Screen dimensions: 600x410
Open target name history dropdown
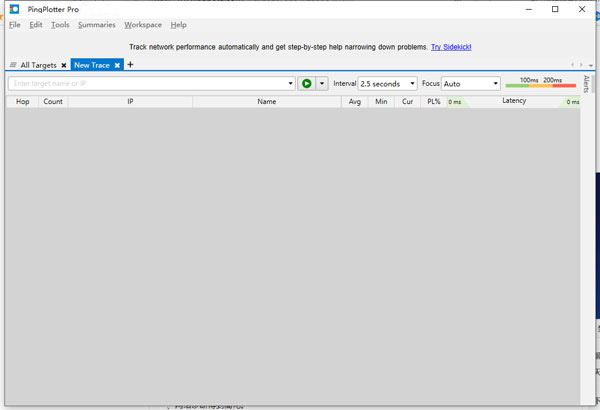(x=291, y=84)
